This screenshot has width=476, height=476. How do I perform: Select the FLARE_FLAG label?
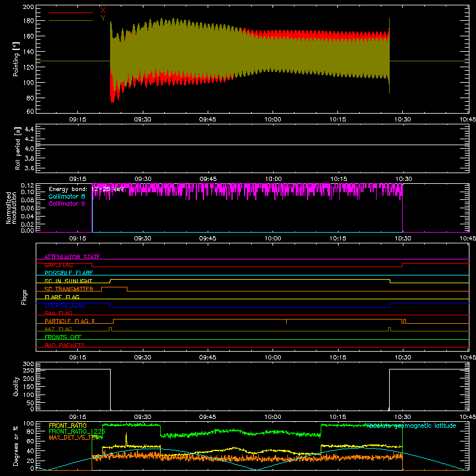62,297
